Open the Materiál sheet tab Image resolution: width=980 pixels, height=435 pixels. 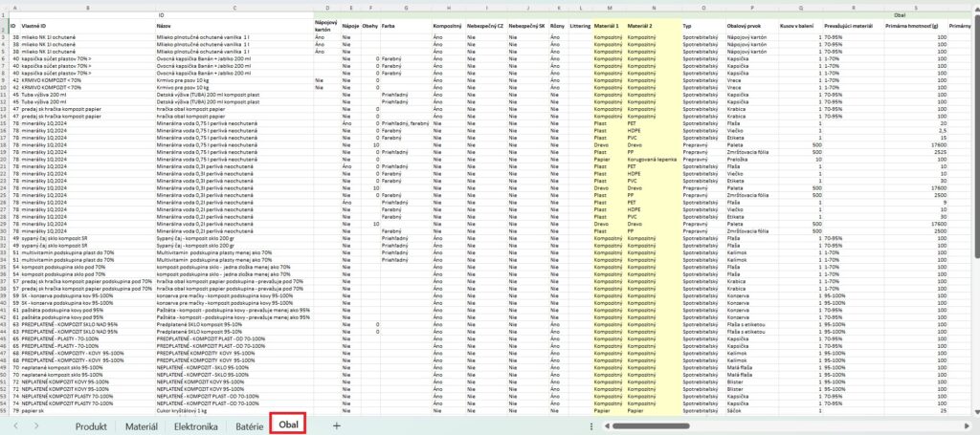[x=142, y=425]
